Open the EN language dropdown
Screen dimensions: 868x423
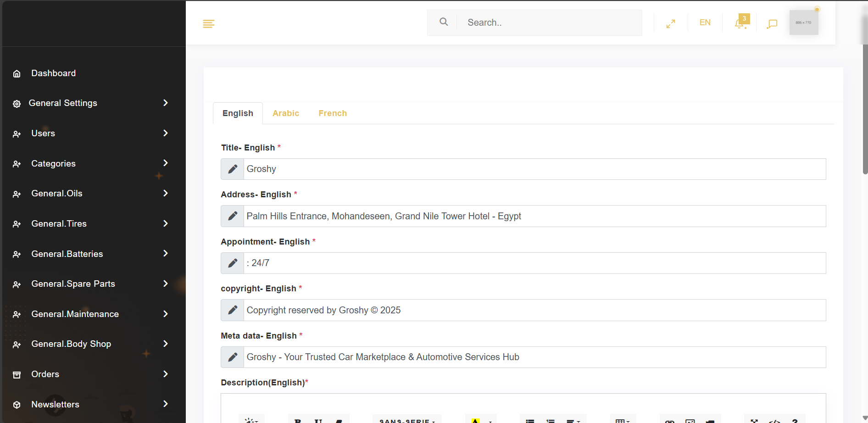(x=705, y=22)
